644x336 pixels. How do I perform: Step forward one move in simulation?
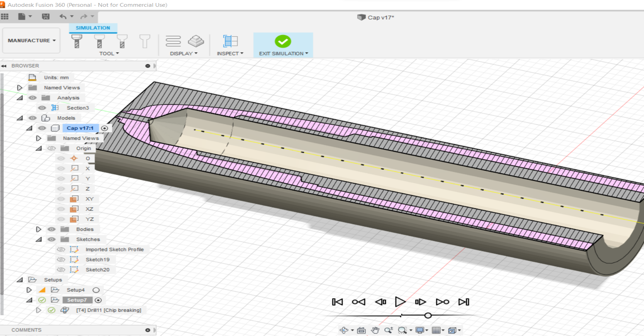point(421,302)
